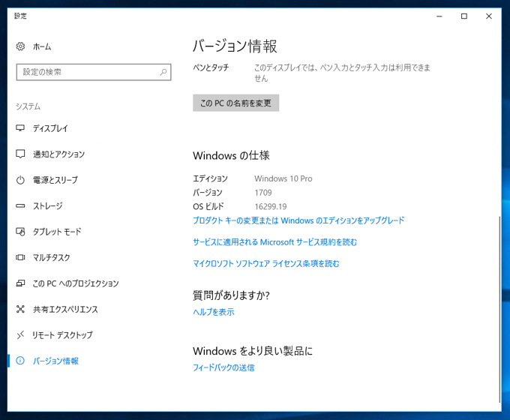Open プロダクト キーの変更 upgrade link
The image size is (510, 420).
pyautogui.click(x=298, y=220)
